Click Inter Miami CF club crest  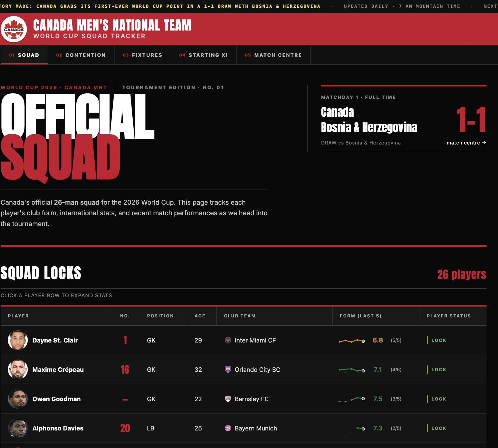228,340
